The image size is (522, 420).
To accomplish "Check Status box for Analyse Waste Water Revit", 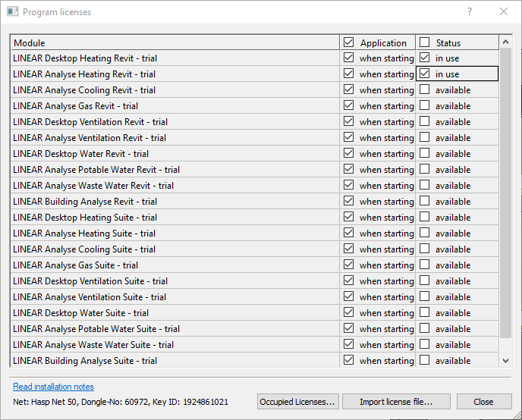I will (424, 185).
